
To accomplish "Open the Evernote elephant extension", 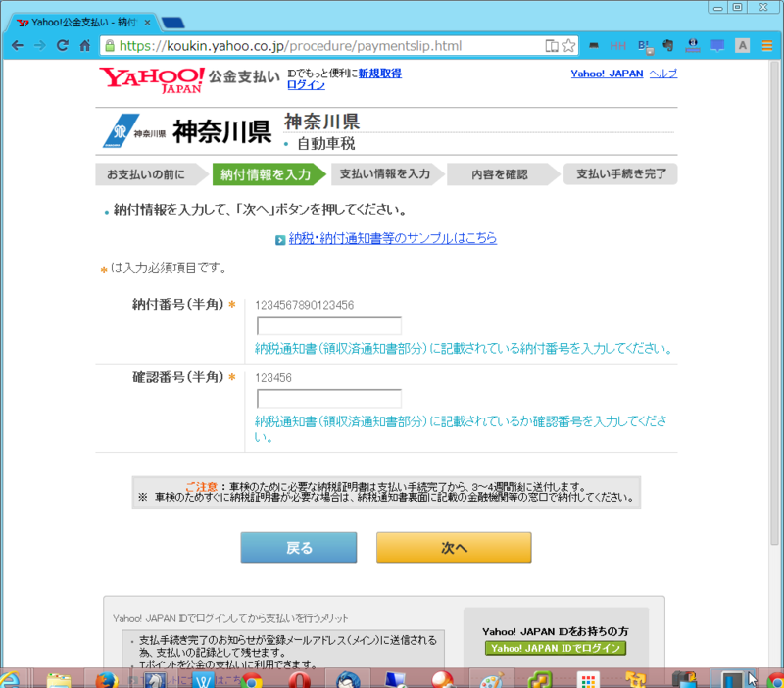I will pos(668,46).
